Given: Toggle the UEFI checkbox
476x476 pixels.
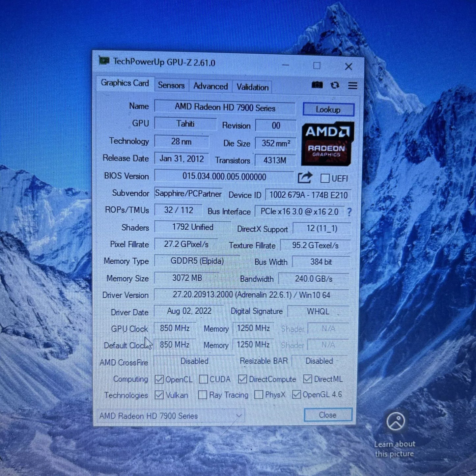Looking at the screenshot, I should coord(325,178).
